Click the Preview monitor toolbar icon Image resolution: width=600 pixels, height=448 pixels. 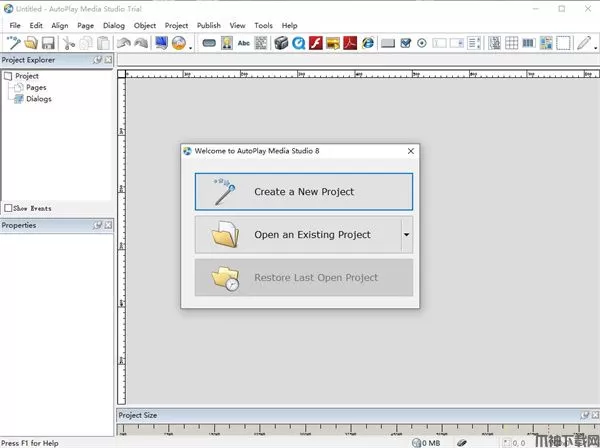click(161, 43)
